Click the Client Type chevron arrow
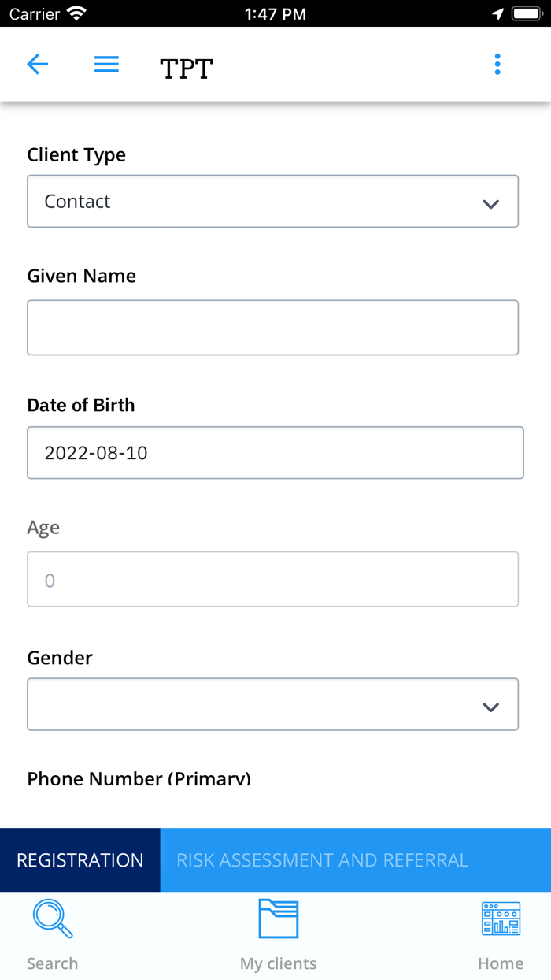The width and height of the screenshot is (551, 980). (x=491, y=204)
